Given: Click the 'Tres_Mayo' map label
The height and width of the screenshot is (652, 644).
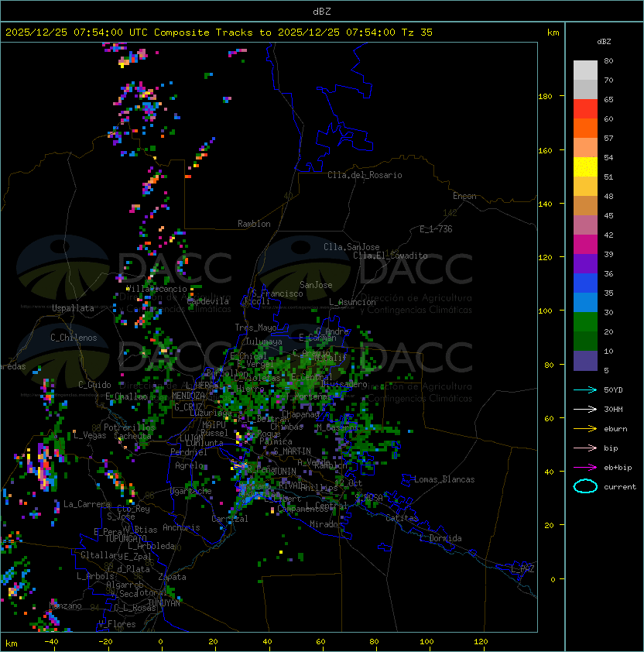Looking at the screenshot, I should (x=255, y=328).
